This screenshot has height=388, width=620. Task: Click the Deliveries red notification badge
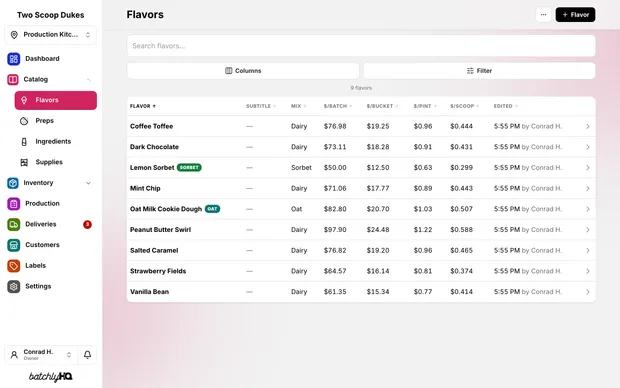coord(87,225)
